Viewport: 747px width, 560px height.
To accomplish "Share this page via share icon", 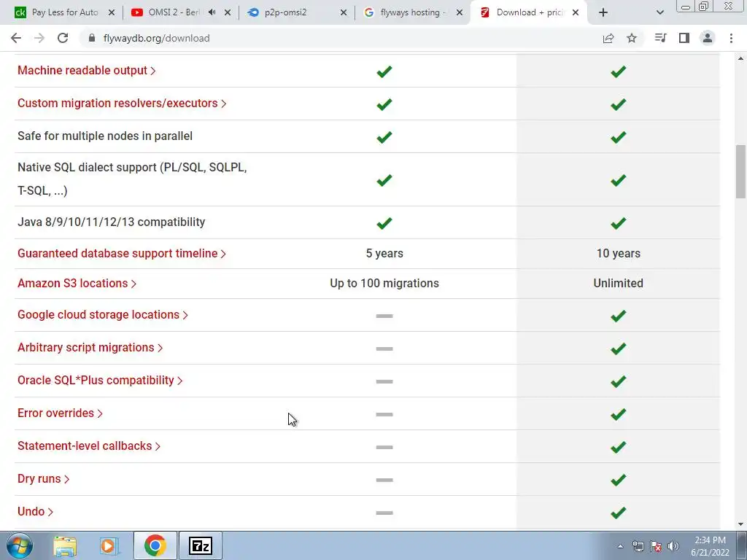I will point(608,38).
